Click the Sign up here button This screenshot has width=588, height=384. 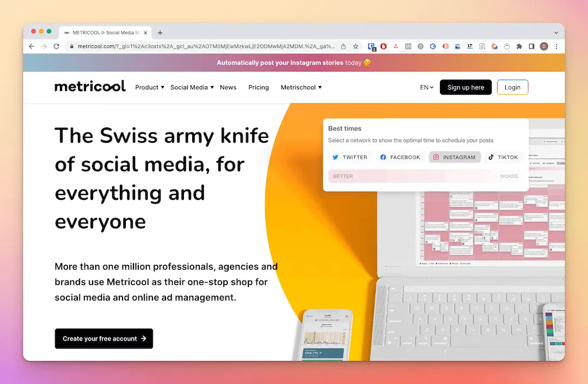465,87
